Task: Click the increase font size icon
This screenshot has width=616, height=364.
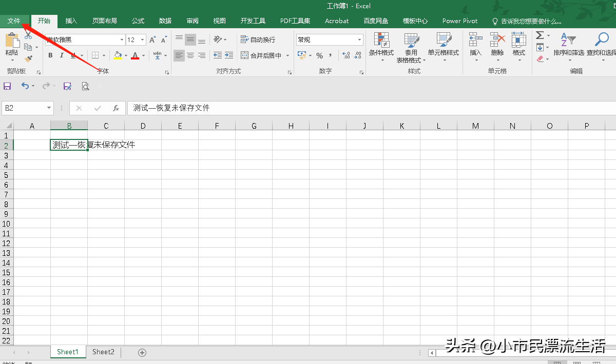Action: tap(152, 40)
